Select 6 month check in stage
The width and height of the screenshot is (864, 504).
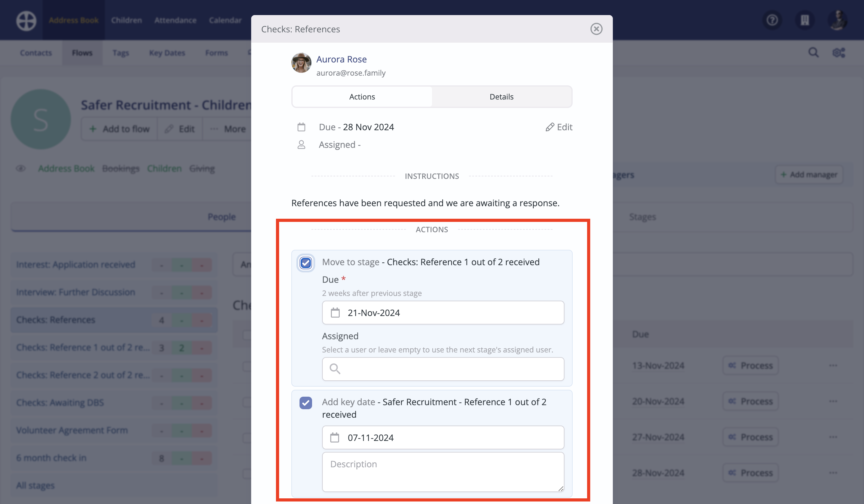click(x=114, y=458)
